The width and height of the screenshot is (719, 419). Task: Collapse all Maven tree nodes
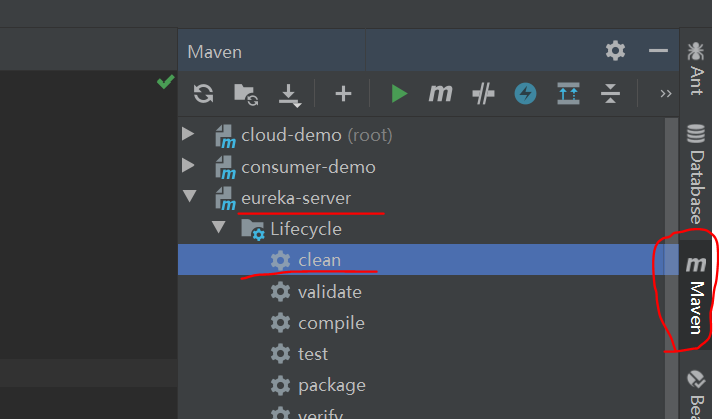[x=610, y=94]
